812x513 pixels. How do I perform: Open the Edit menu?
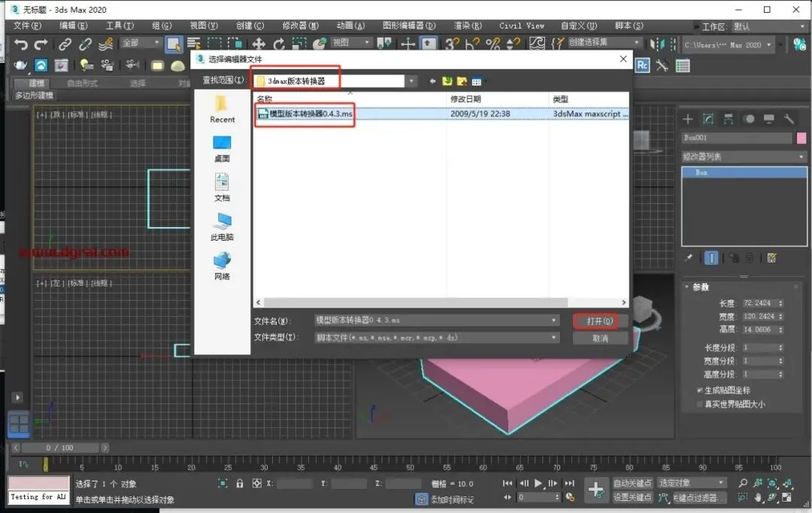[x=73, y=26]
